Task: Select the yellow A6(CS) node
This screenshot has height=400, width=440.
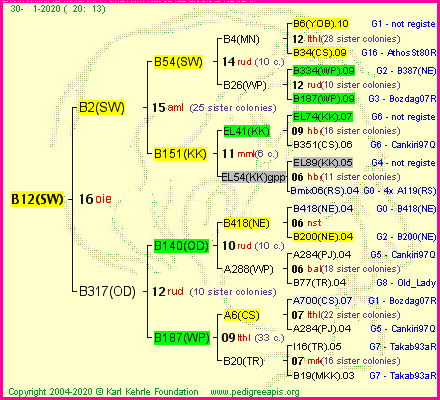Action: [x=241, y=315]
